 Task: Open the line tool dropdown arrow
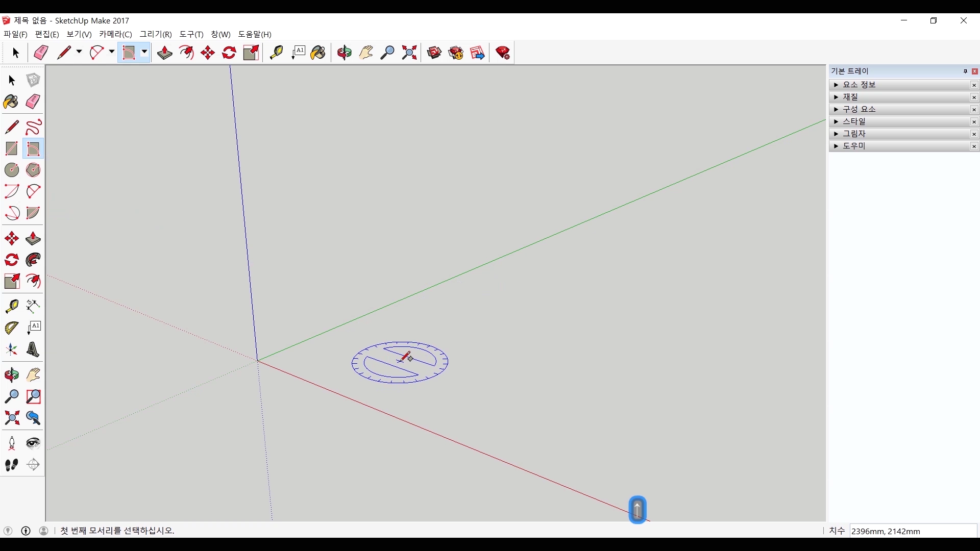79,52
